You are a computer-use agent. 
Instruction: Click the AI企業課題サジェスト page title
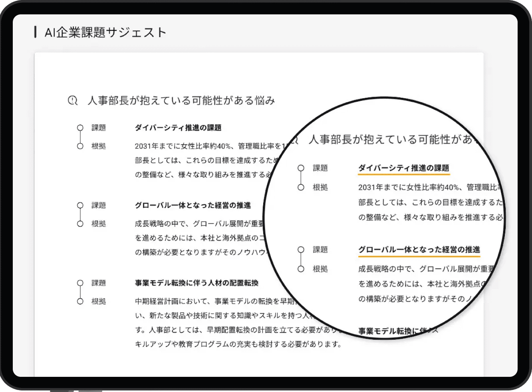pyautogui.click(x=105, y=32)
